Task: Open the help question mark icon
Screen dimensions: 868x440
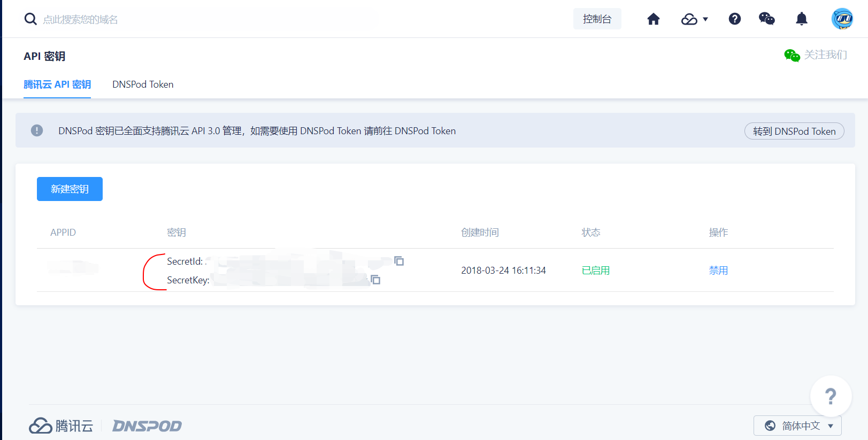Action: [x=735, y=19]
